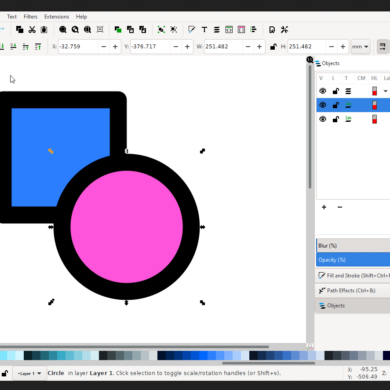The height and width of the screenshot is (390, 390).
Task: Open Fill and Stroke dialog from toolbar
Action: pos(192,30)
